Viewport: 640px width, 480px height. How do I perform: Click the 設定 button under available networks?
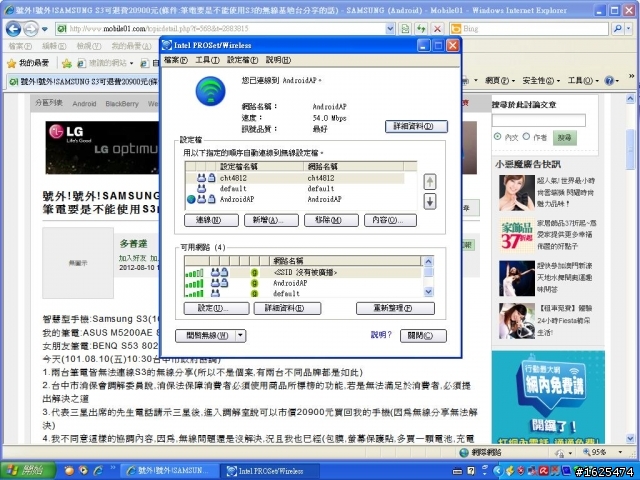(216, 308)
